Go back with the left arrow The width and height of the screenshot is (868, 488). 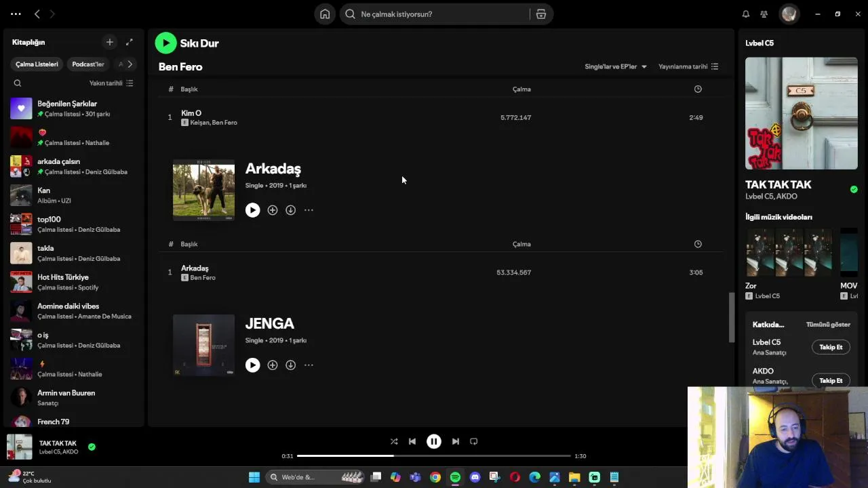pos(37,14)
